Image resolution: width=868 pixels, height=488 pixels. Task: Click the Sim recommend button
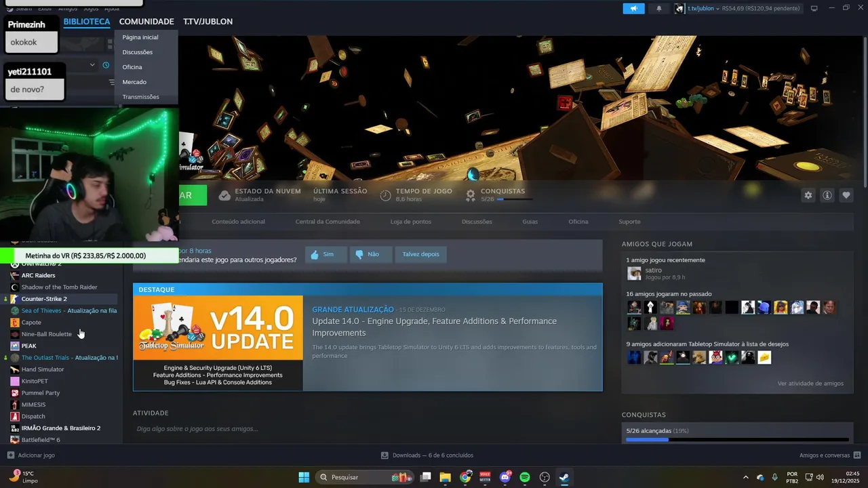coord(326,255)
